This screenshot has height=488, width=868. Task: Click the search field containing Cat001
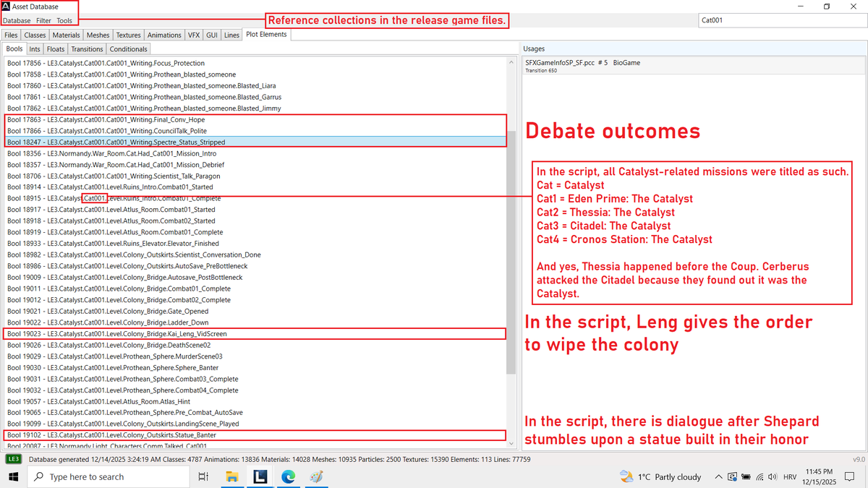click(781, 20)
